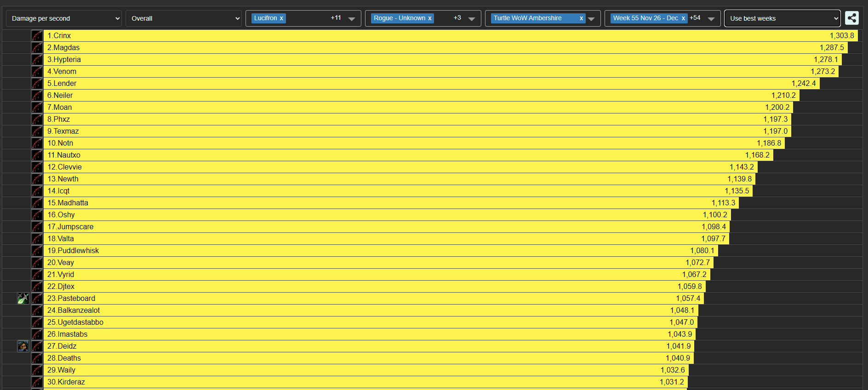The height and width of the screenshot is (390, 868).
Task: Click the rogue class icon beside Puddlewhisk
Action: click(x=37, y=250)
